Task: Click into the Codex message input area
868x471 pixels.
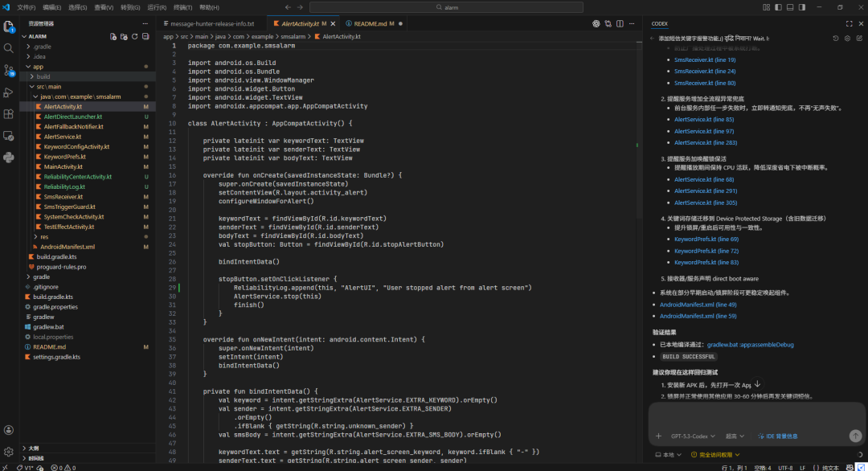Action: tap(757, 417)
